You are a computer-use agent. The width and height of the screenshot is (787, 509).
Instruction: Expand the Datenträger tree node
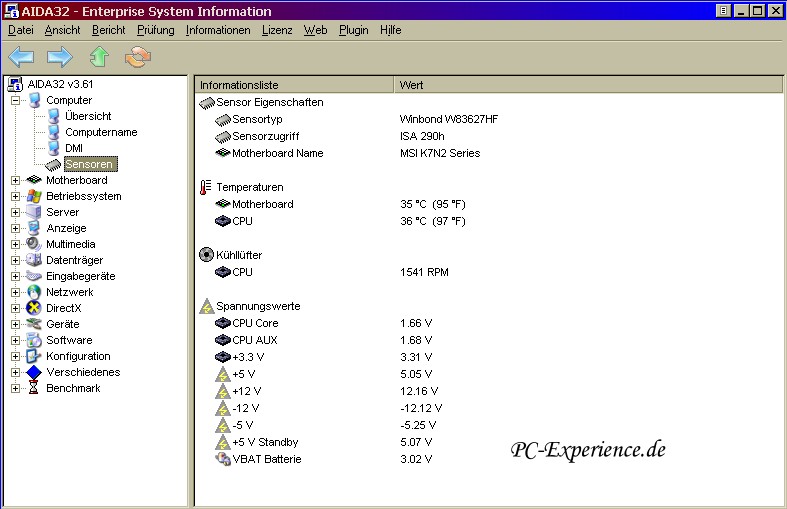tap(16, 260)
